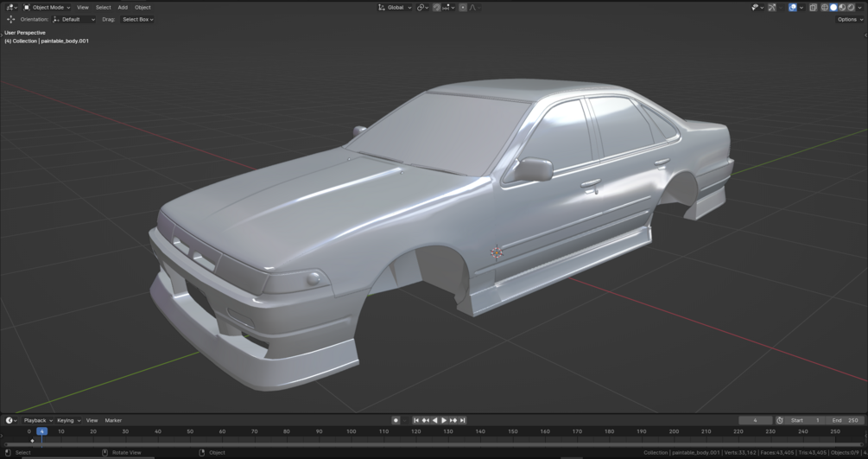Click the End frame field
The width and height of the screenshot is (868, 459).
pyautogui.click(x=845, y=420)
